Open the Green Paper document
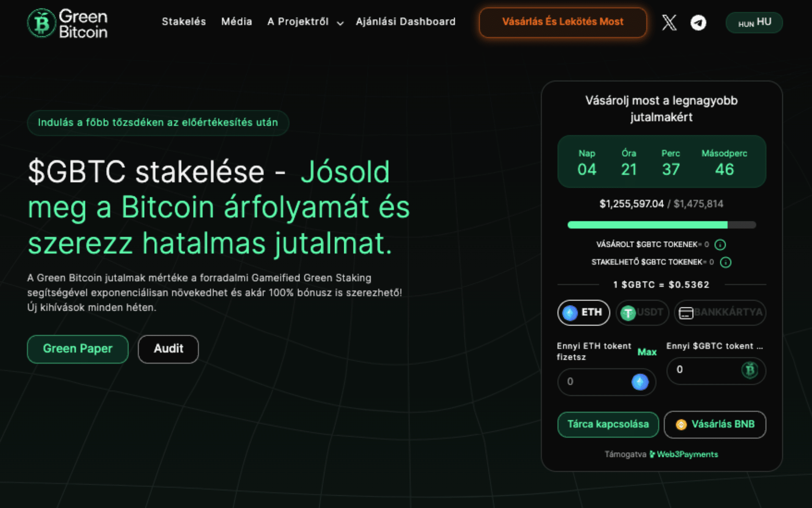The width and height of the screenshot is (812, 508). (x=77, y=349)
